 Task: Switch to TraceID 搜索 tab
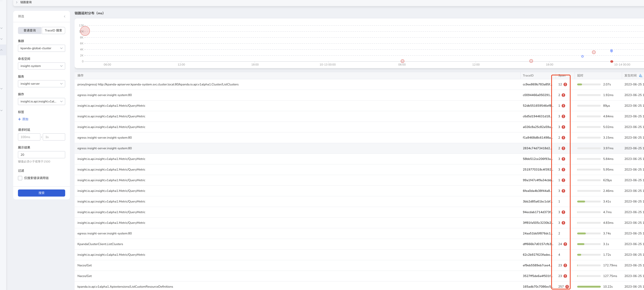pyautogui.click(x=53, y=31)
